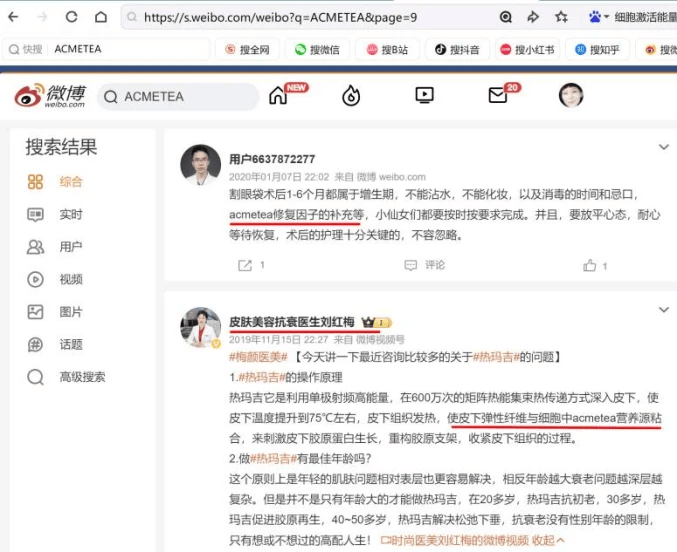This screenshot has width=677, height=552.
Task: Go forward with the browser forward arrow
Action: [x=42, y=17]
